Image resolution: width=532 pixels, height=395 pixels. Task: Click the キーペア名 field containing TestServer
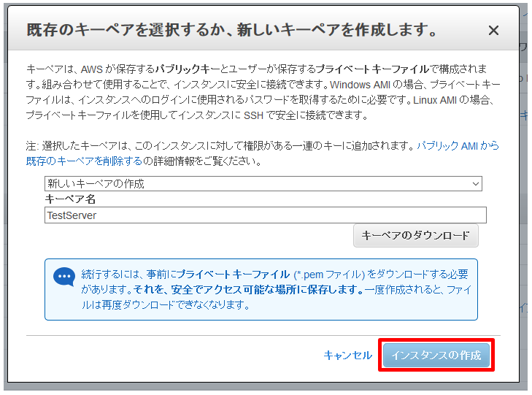266,215
